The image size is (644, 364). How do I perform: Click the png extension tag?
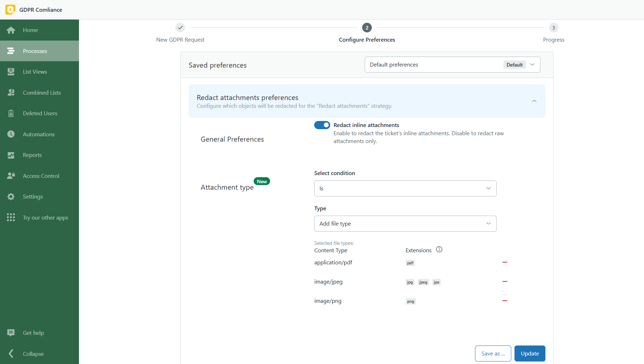(x=411, y=301)
